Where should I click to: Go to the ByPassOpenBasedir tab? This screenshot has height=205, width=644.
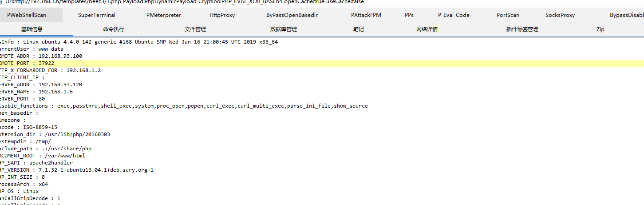pos(292,15)
